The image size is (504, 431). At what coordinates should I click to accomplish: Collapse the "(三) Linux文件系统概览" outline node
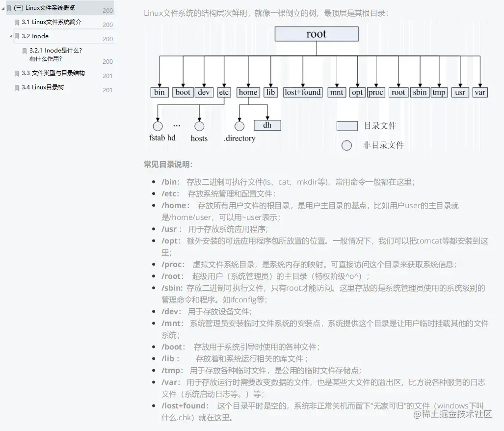coord(3,7)
